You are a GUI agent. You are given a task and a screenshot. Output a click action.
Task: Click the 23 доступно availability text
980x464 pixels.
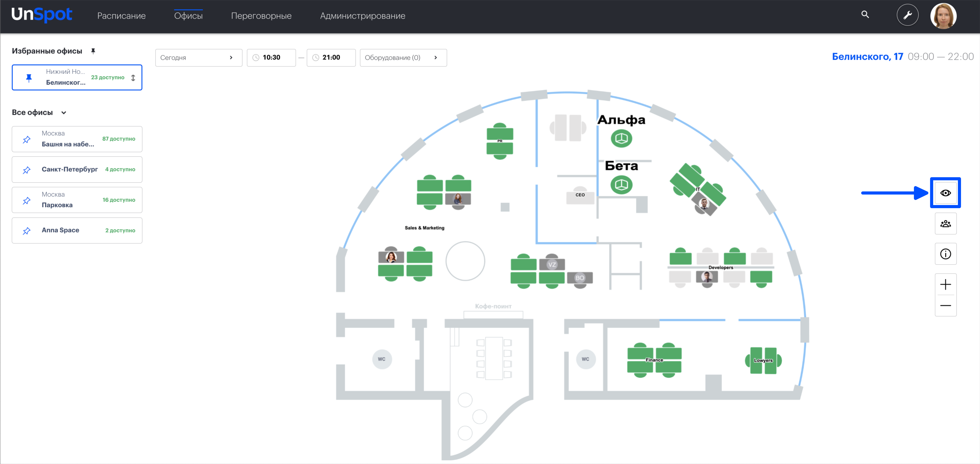pyautogui.click(x=108, y=77)
